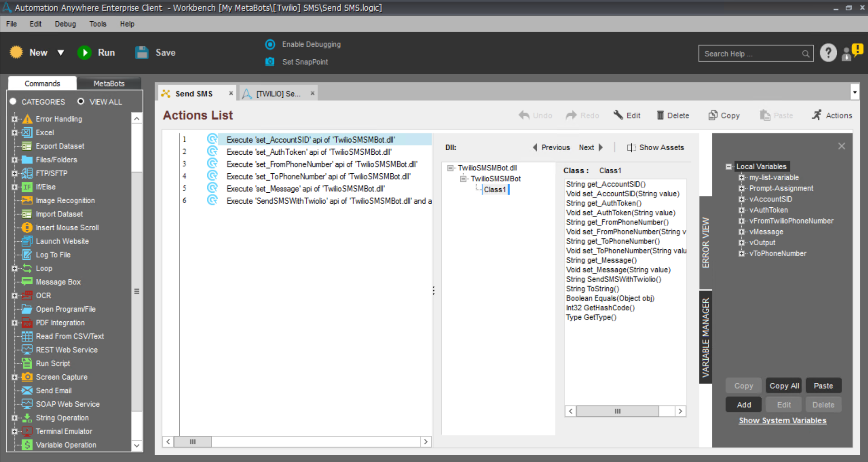Click the Delete trash icon in Actions List

(x=660, y=115)
